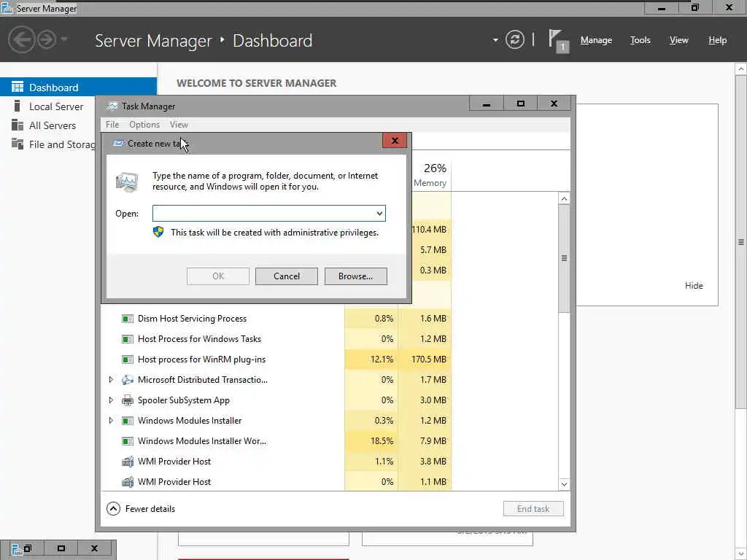Open the All Servers sidebar icon
This screenshot has height=560, width=747.
18,125
